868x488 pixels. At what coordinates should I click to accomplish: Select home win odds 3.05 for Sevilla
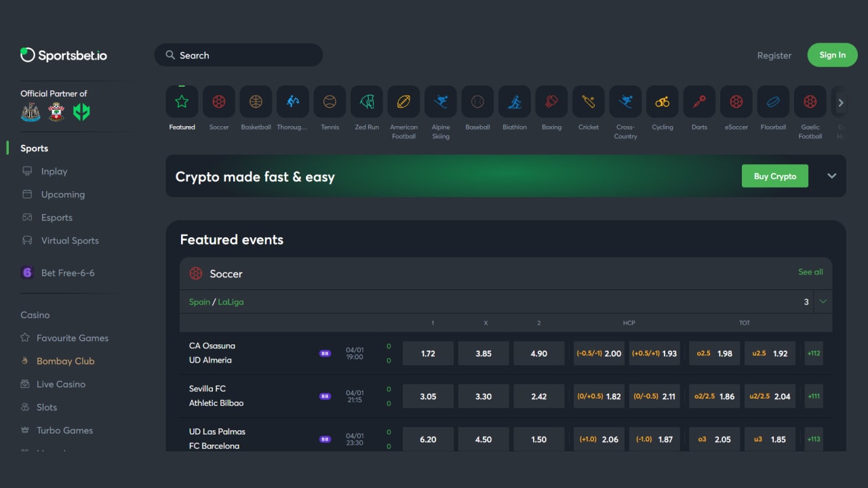point(428,396)
